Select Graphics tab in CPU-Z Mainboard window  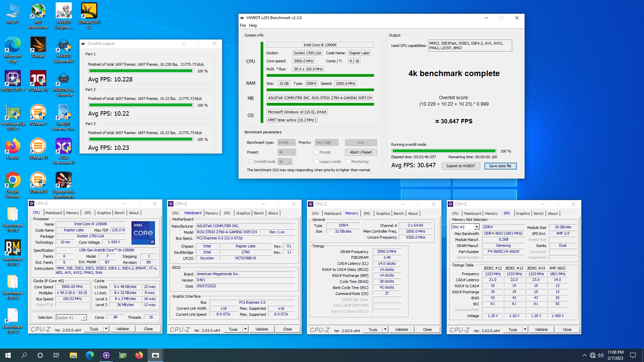[x=243, y=213]
